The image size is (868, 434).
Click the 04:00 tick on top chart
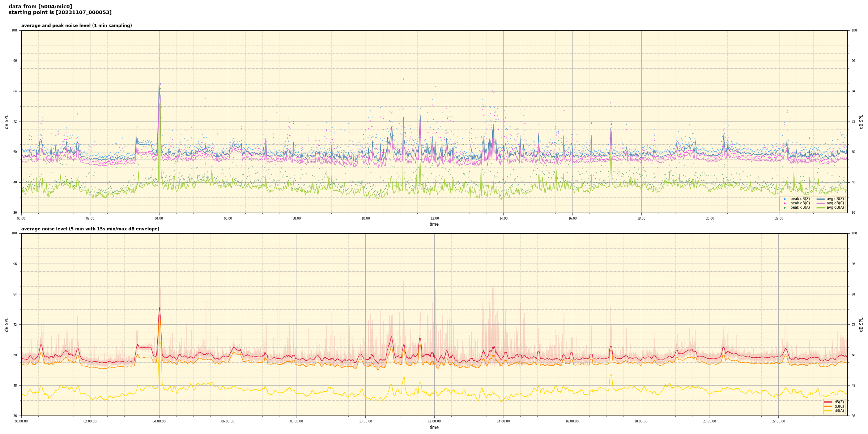coord(159,218)
